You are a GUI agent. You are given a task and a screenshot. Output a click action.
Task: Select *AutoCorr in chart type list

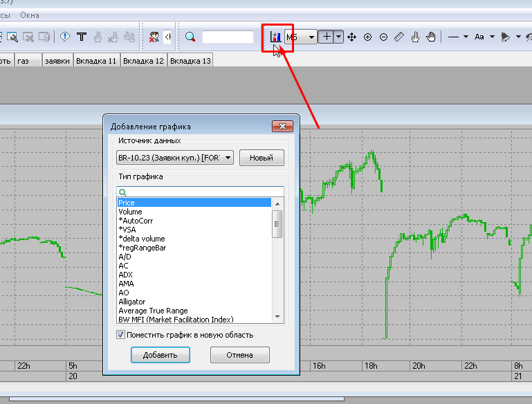(x=194, y=221)
